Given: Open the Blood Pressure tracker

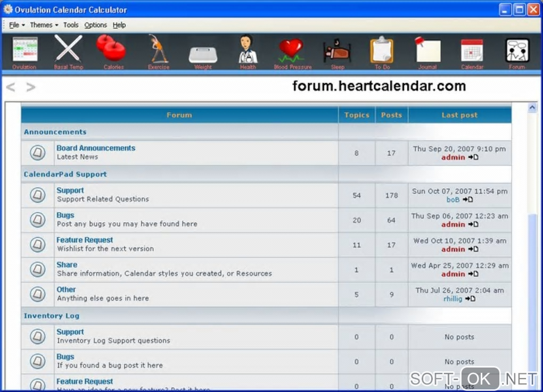Looking at the screenshot, I should tap(293, 54).
